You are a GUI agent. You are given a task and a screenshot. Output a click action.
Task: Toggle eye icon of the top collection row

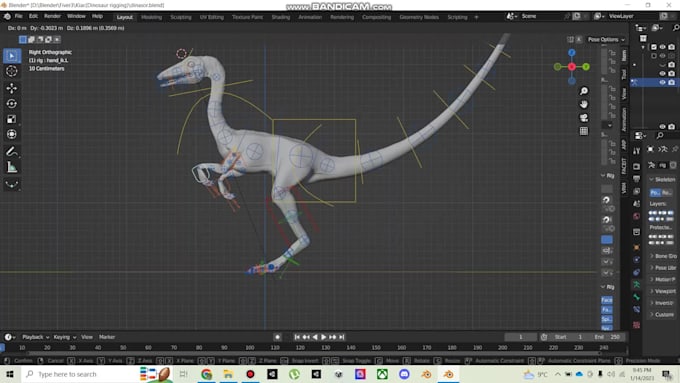pos(662,47)
